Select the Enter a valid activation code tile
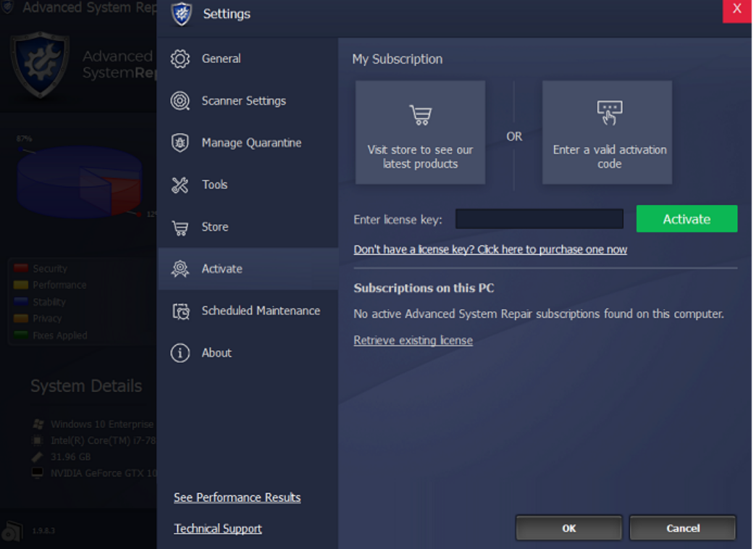 coord(607,133)
